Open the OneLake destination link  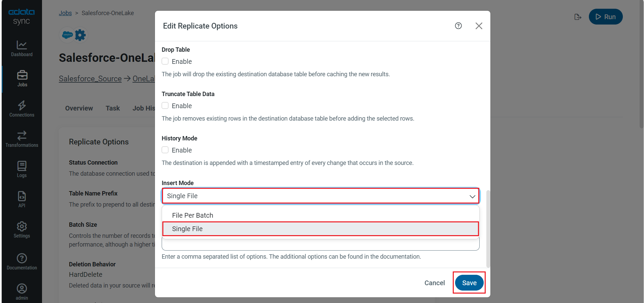click(x=144, y=79)
